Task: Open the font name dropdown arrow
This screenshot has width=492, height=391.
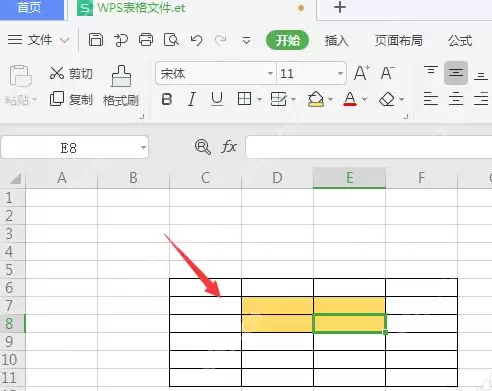Action: (270, 73)
